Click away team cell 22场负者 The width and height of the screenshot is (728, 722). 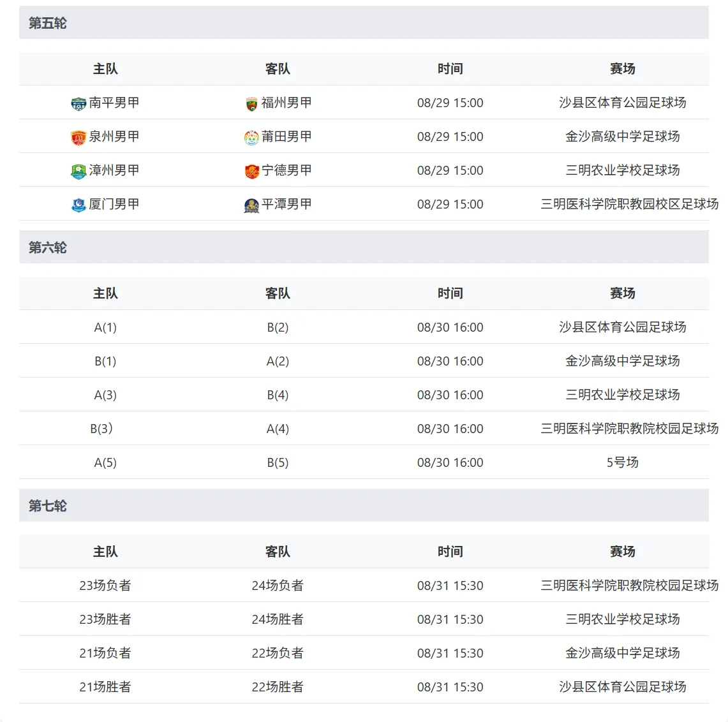coord(278,653)
